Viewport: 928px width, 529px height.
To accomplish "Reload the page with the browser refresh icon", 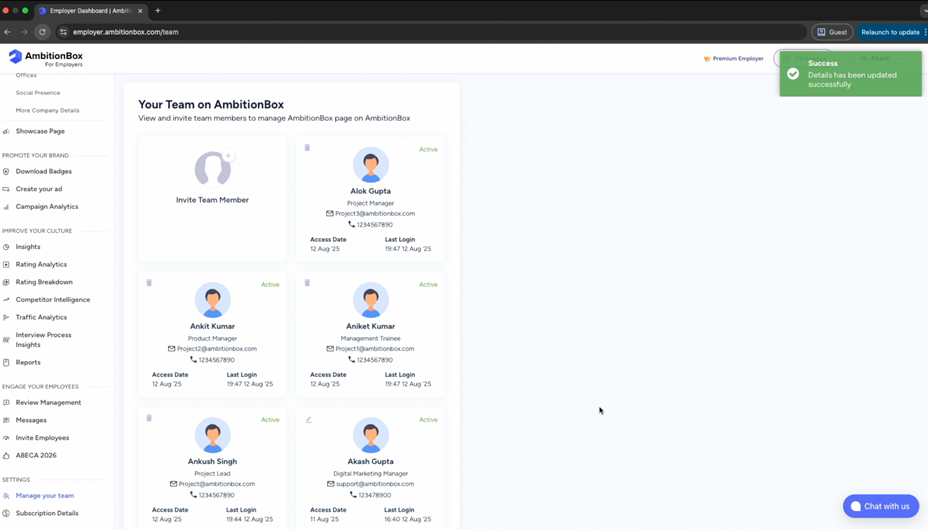I will (x=42, y=32).
